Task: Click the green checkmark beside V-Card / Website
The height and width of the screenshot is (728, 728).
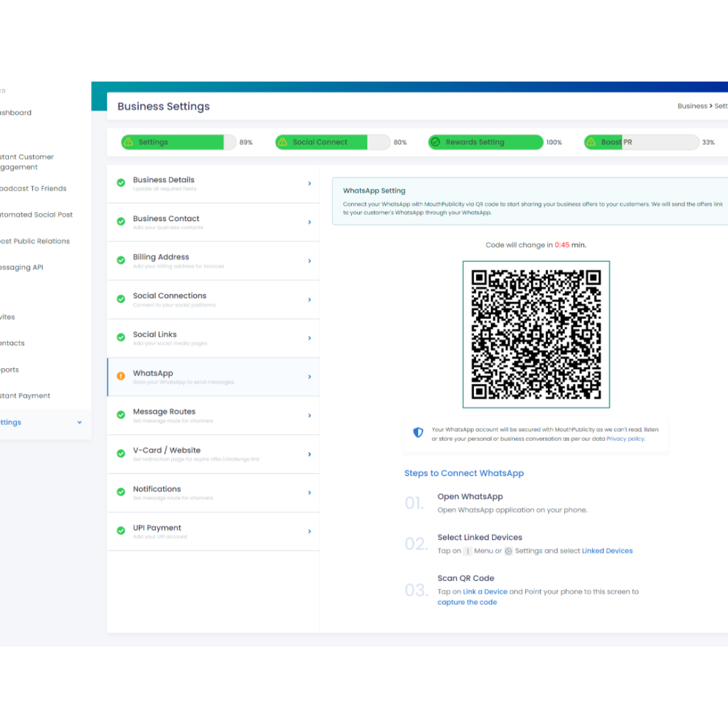Action: [x=121, y=454]
